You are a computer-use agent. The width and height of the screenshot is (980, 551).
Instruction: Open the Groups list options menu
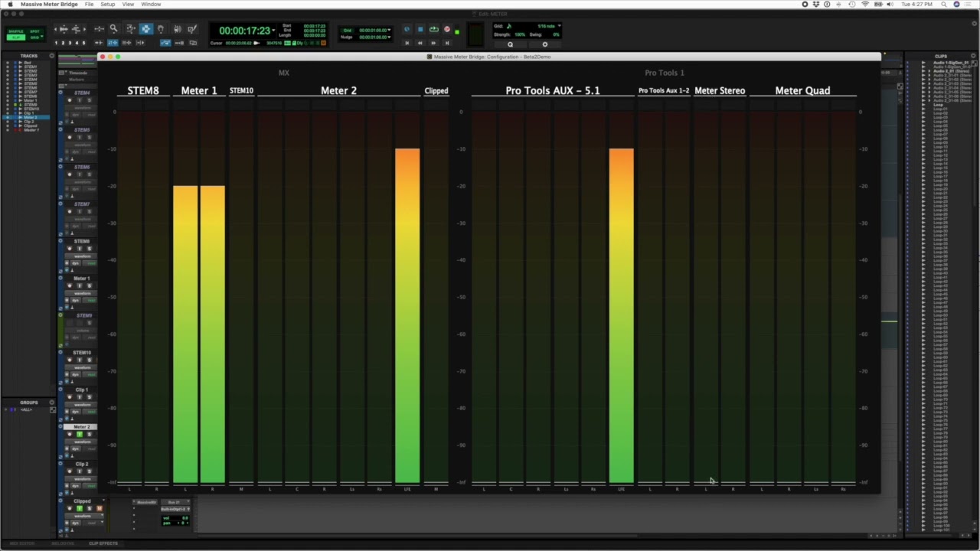52,403
